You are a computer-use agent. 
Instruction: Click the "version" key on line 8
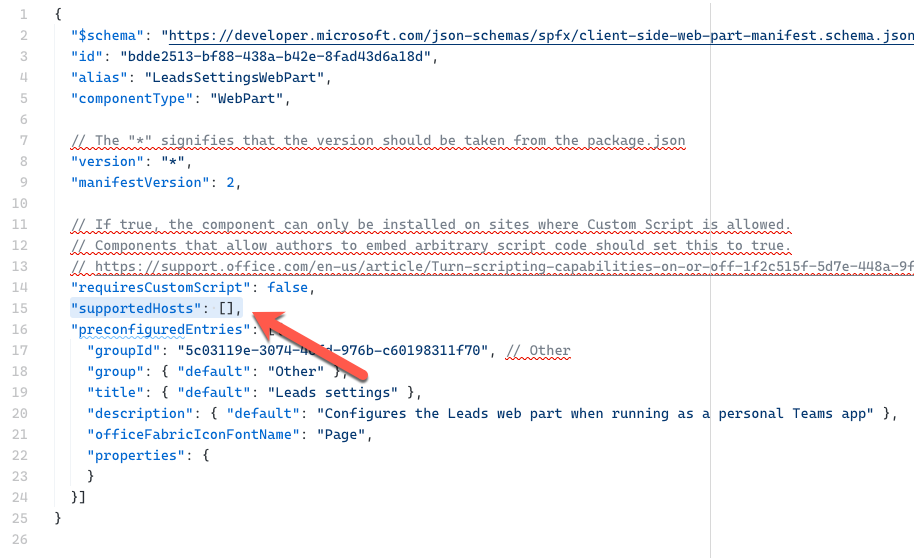click(x=107, y=162)
